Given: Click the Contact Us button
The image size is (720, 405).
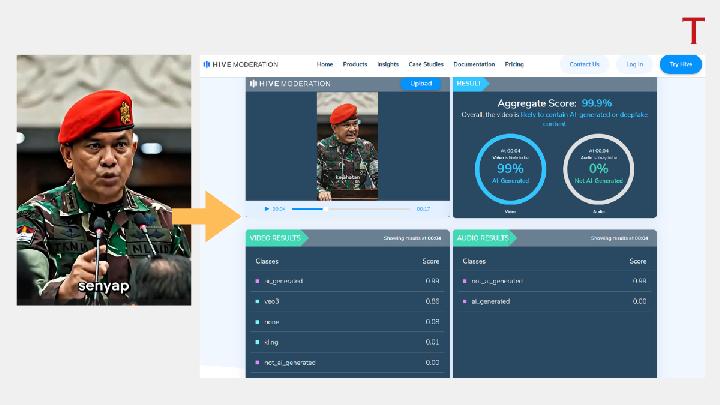Looking at the screenshot, I should [x=584, y=64].
